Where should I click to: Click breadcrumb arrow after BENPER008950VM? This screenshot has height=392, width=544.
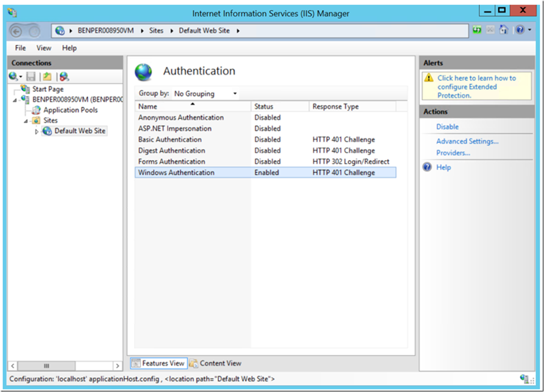coord(142,31)
